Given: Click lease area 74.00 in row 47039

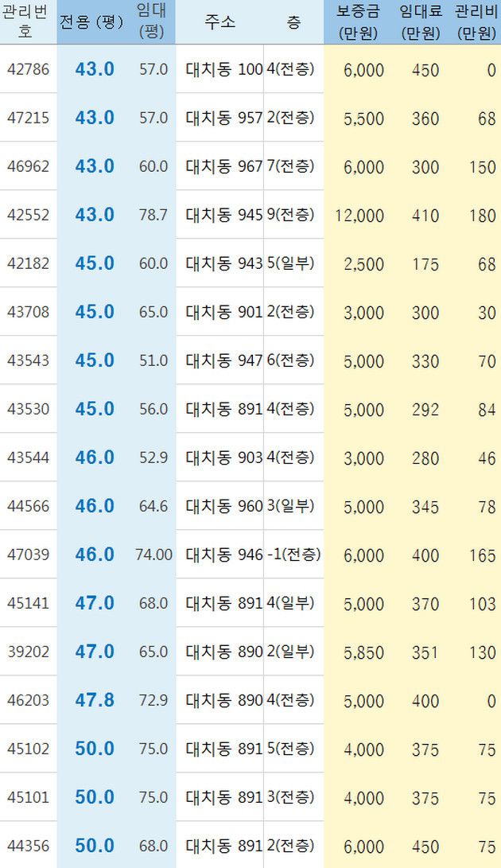Looking at the screenshot, I should (x=154, y=555).
